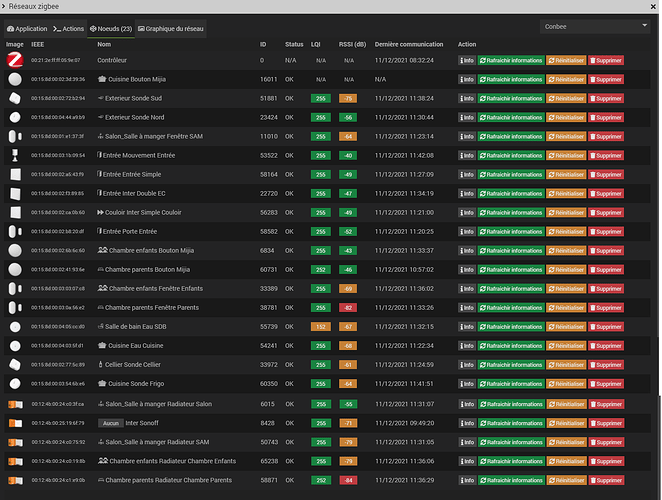Click the Salle de bain Eau SDB image
The height and width of the screenshot is (500, 662).
(15, 326)
